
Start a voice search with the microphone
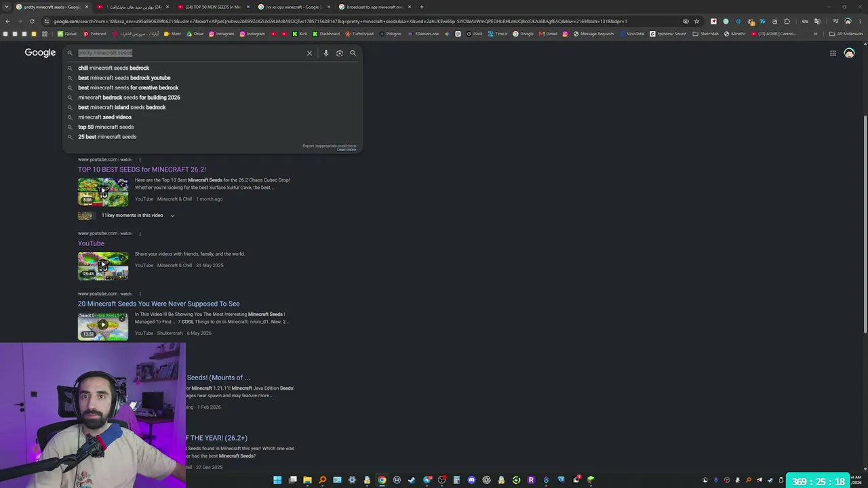[x=326, y=53]
